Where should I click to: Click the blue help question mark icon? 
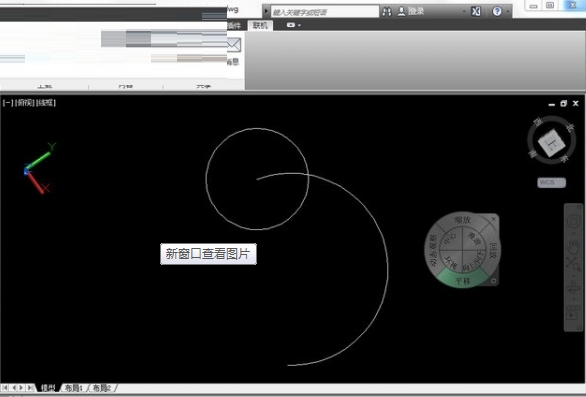497,12
